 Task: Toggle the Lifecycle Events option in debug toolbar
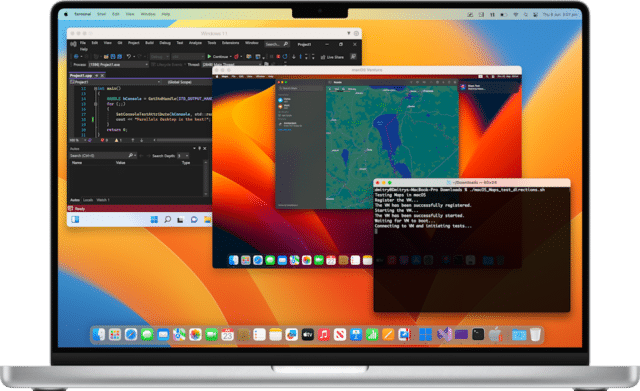167,64
